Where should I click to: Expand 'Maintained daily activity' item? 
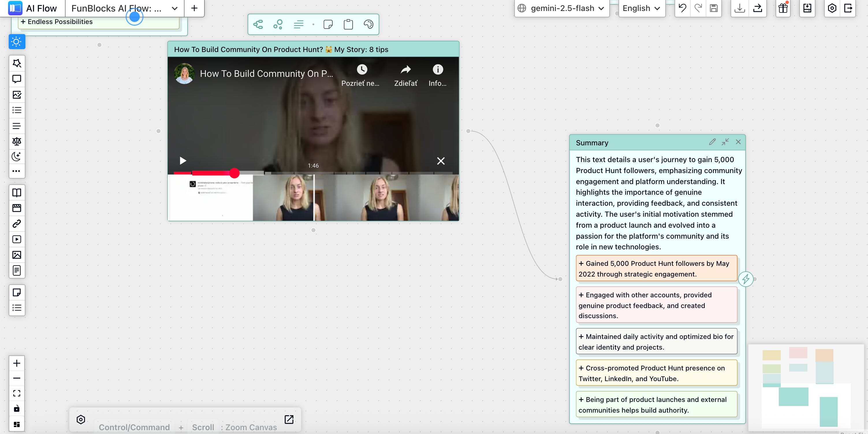click(x=656, y=341)
